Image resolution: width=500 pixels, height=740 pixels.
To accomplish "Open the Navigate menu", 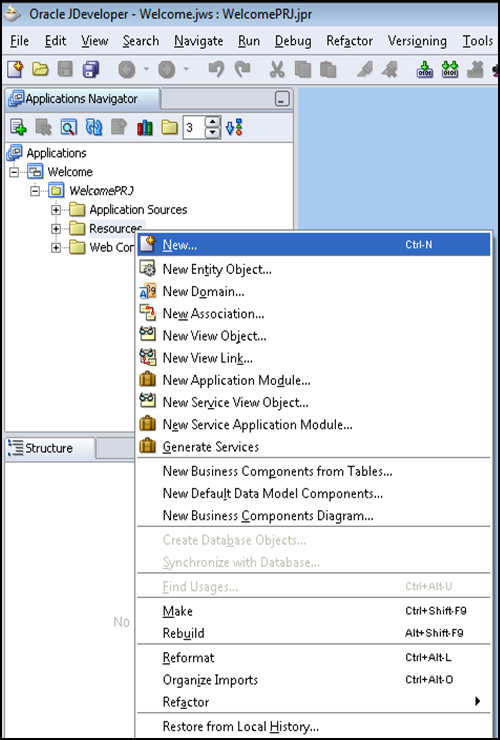I will [x=198, y=41].
